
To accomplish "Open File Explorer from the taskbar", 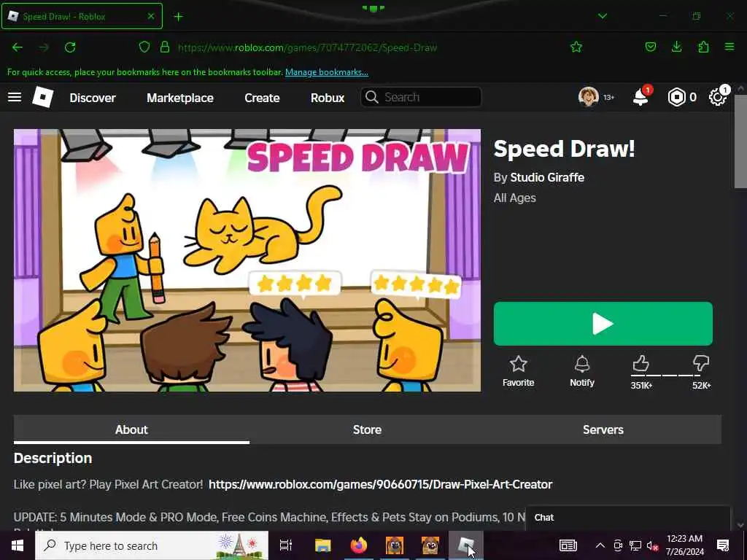I will tap(322, 545).
